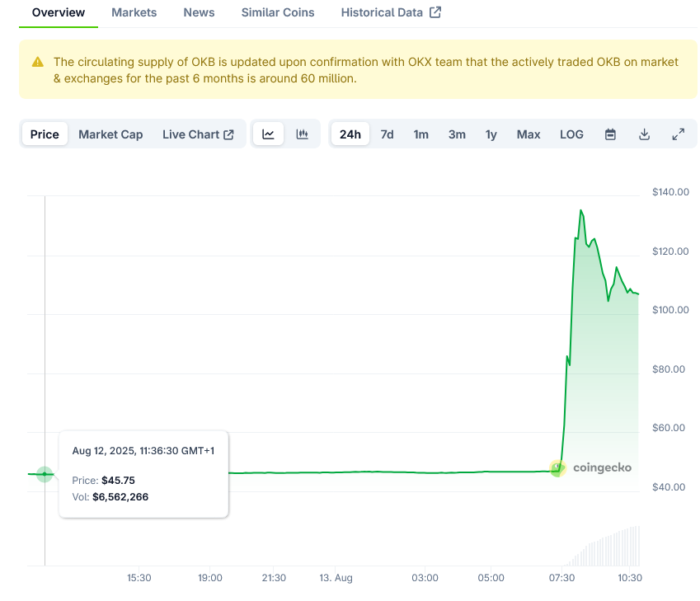Click the price peak near $134
700x601 pixels.
click(580, 210)
